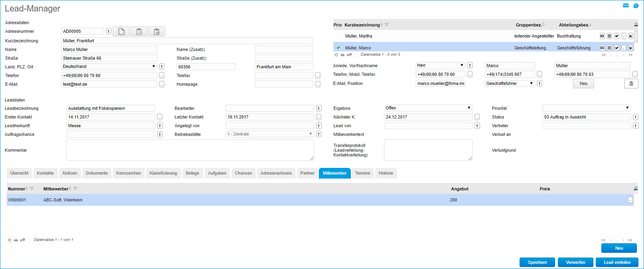Click the new blank document icon beside Adressnummer
The width and height of the screenshot is (644, 269).
(121, 32)
